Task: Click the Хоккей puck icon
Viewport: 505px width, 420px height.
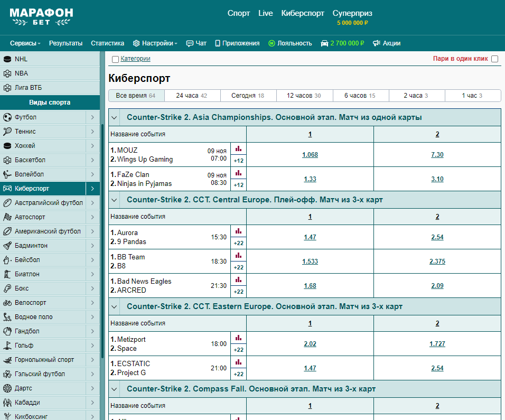Action: tap(7, 146)
